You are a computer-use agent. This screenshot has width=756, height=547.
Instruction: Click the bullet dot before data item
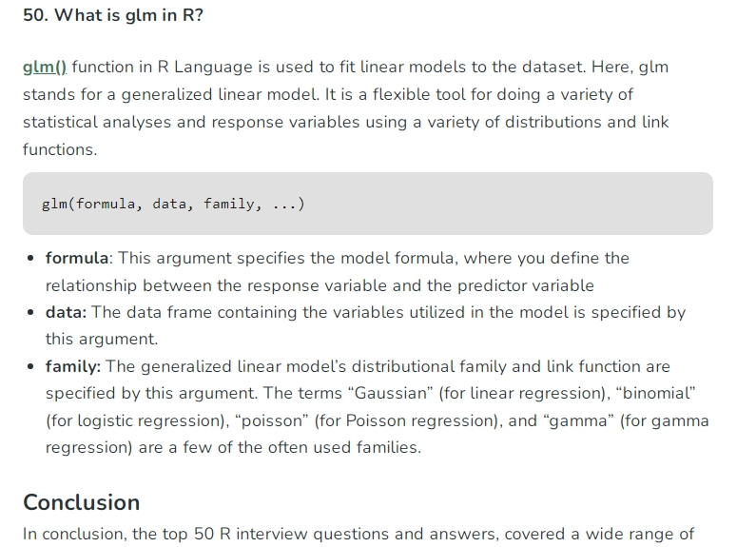click(x=30, y=313)
